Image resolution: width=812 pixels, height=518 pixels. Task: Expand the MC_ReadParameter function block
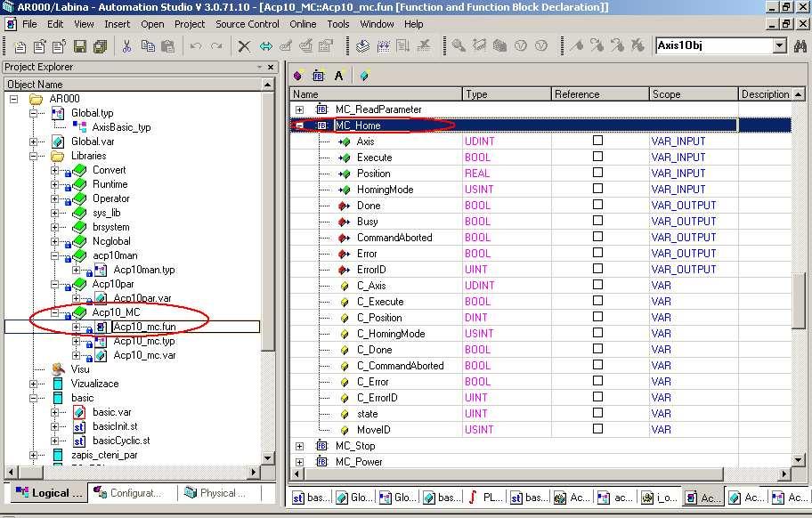(x=300, y=109)
